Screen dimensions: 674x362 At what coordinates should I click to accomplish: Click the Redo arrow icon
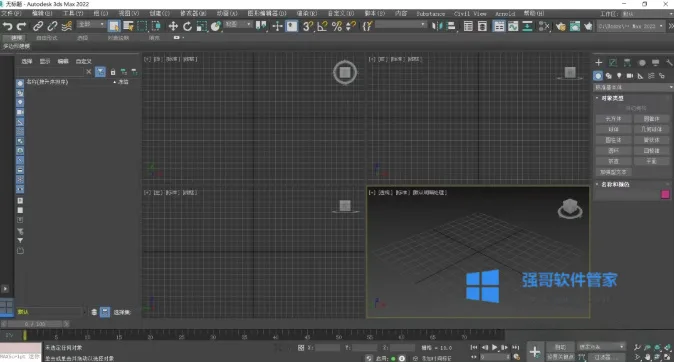click(x=21, y=26)
